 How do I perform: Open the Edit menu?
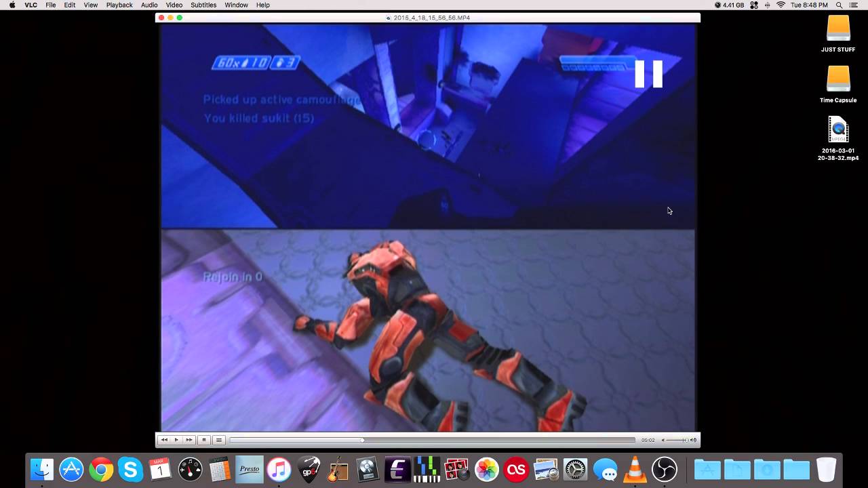pyautogui.click(x=70, y=5)
